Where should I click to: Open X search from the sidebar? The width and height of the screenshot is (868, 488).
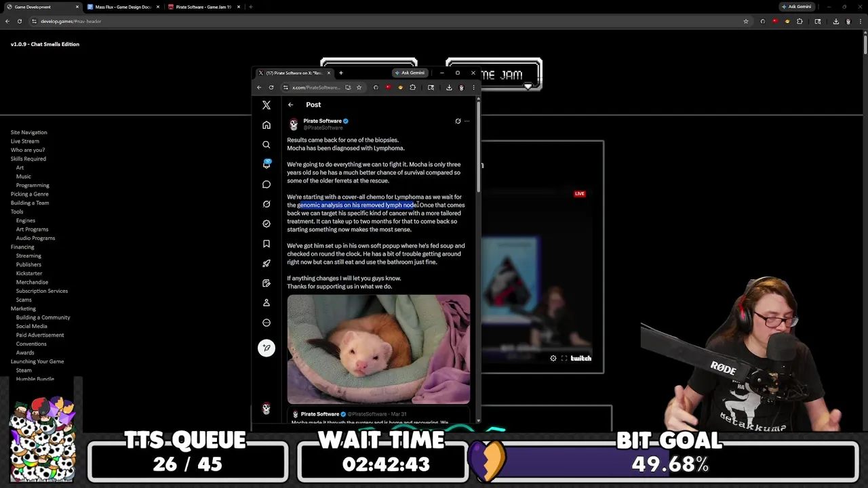click(x=267, y=144)
